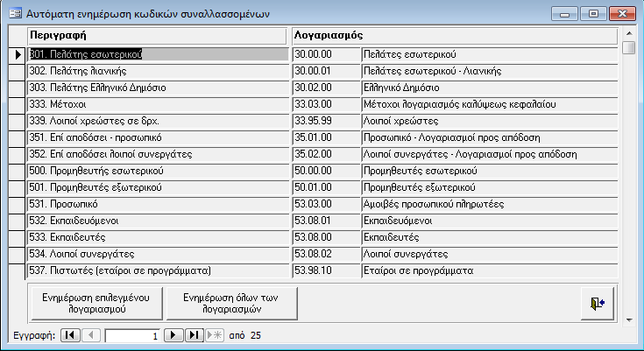
Task: Click account code 53.08.01 field
Action: [x=325, y=221]
